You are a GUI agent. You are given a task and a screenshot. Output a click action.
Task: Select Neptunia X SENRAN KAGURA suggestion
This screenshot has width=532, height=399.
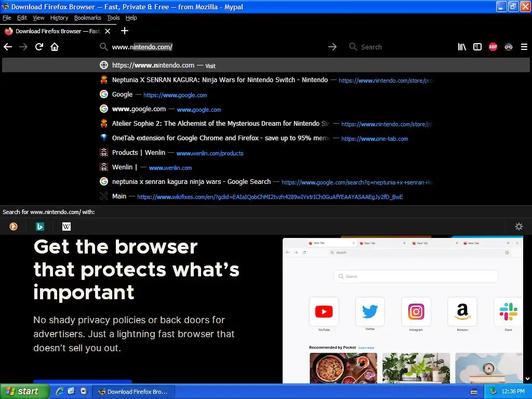[265, 80]
